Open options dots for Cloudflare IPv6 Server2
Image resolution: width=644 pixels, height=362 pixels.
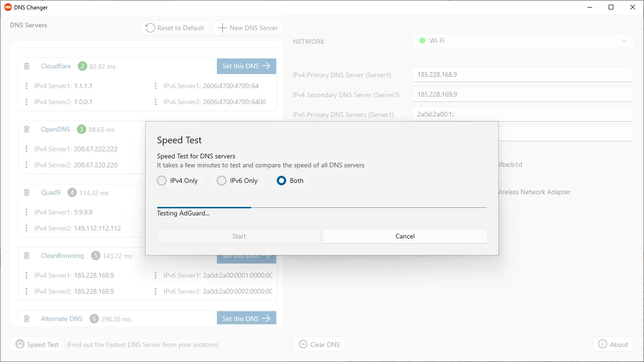point(156,102)
